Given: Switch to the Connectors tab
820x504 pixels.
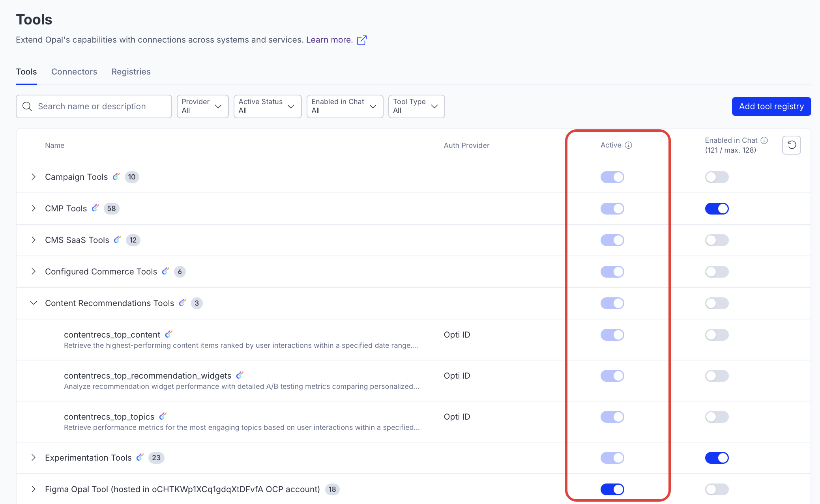Looking at the screenshot, I should pyautogui.click(x=74, y=72).
